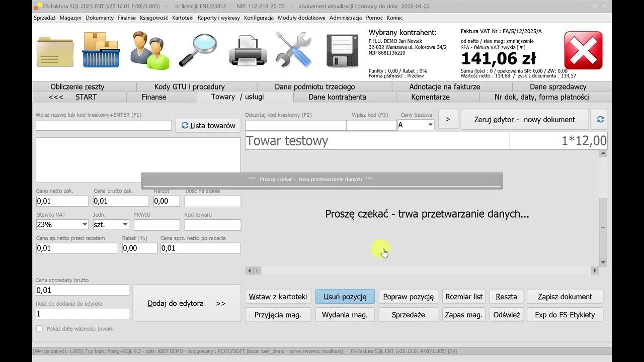The height and width of the screenshot is (362, 644).
Task: Click the Popraw pozycję button
Action: [409, 297]
